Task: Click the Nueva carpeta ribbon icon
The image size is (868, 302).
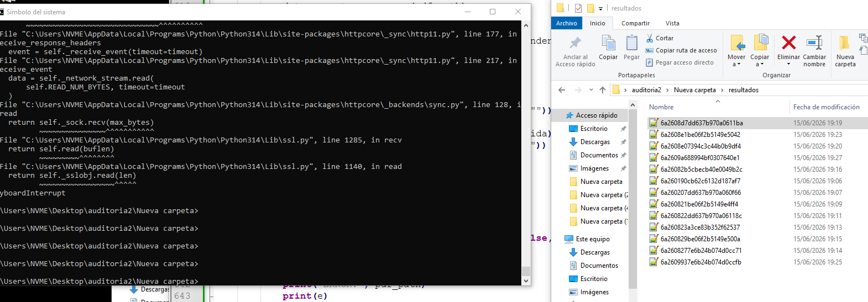Action: (x=844, y=43)
